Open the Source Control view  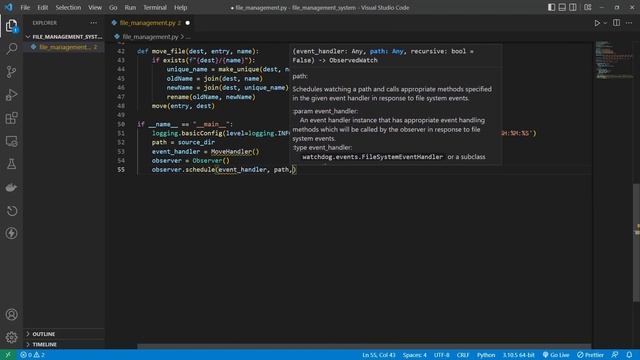tap(11, 72)
